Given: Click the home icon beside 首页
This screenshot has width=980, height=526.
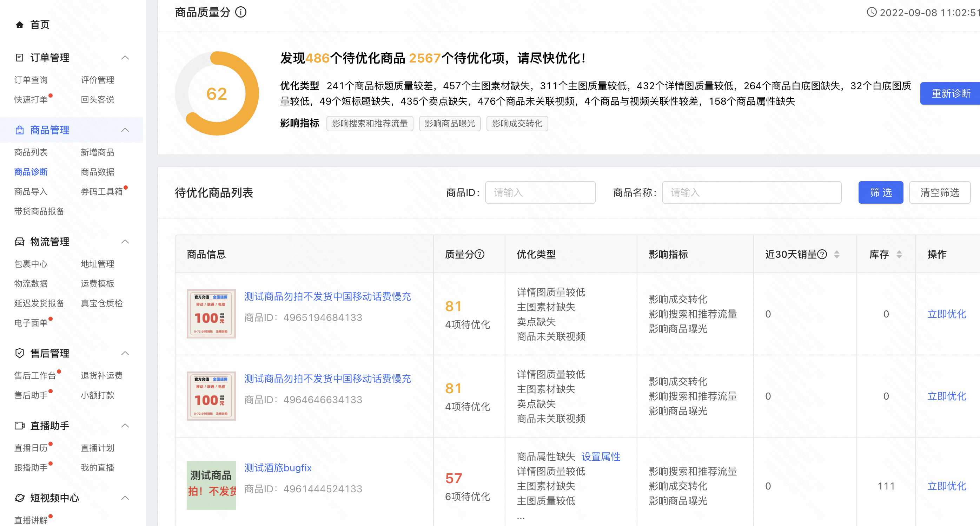Looking at the screenshot, I should coord(20,25).
